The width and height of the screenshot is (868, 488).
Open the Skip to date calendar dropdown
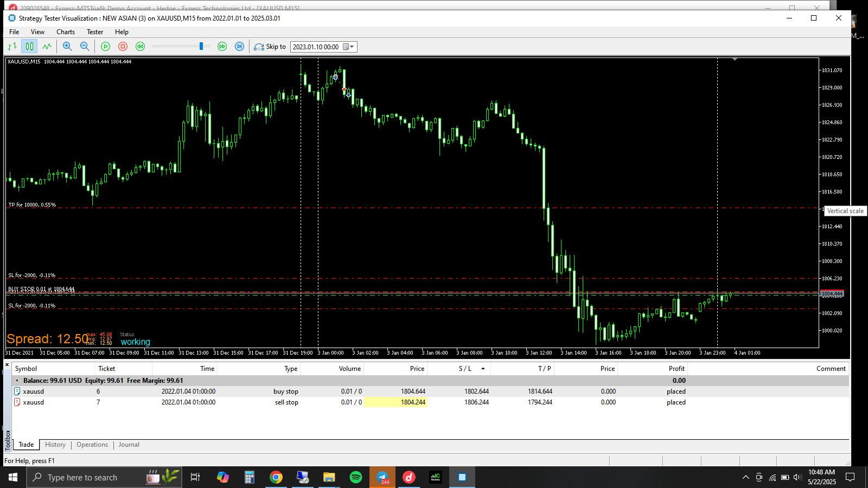(x=348, y=47)
